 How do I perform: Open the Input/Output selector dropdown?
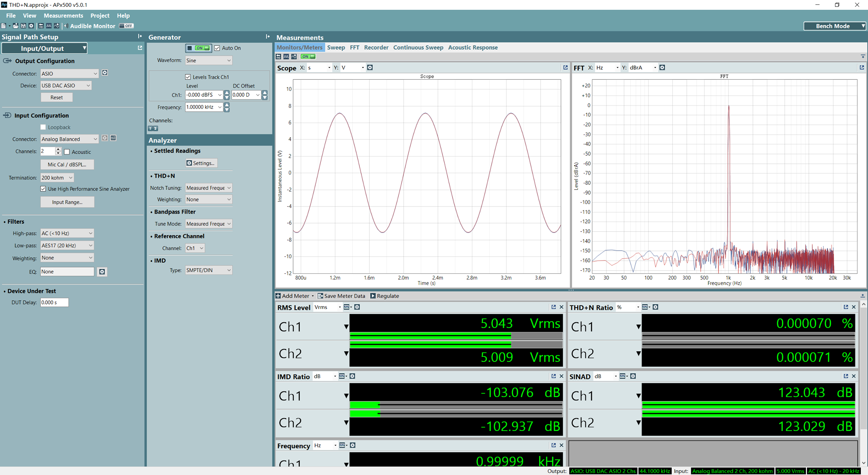click(45, 48)
